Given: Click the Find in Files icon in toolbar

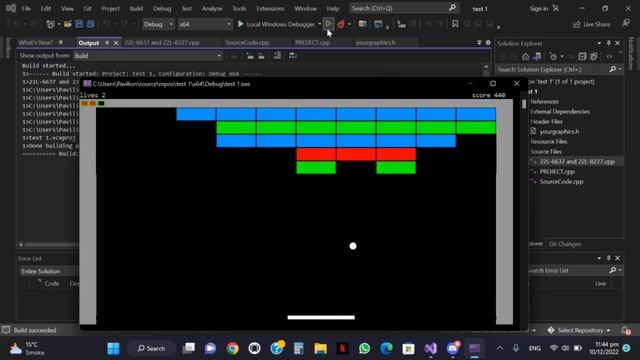Looking at the screenshot, I should point(362,24).
